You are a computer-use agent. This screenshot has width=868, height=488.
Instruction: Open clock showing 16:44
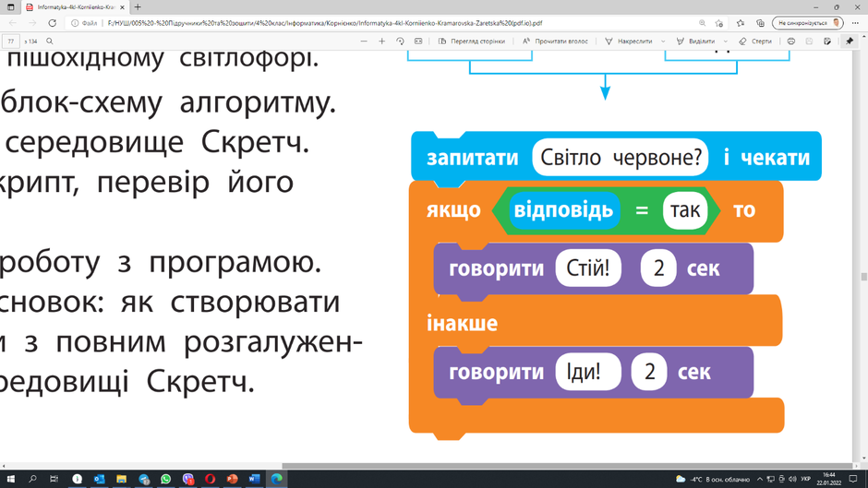coord(828,479)
